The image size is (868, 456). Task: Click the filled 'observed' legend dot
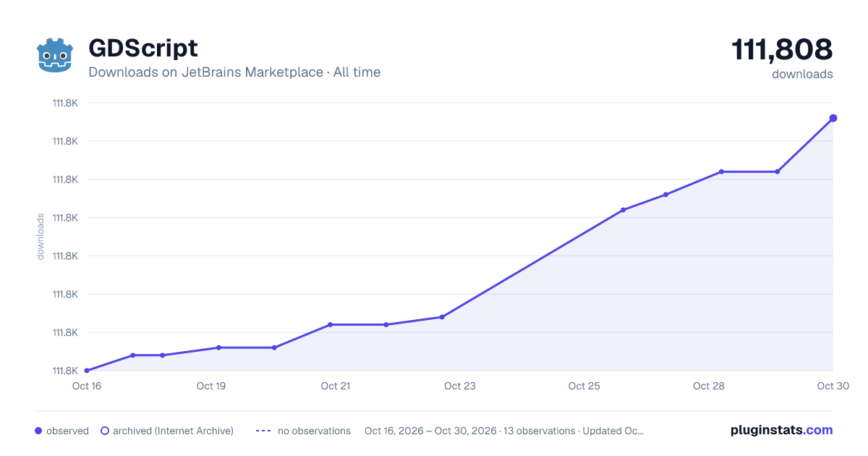pos(38,431)
